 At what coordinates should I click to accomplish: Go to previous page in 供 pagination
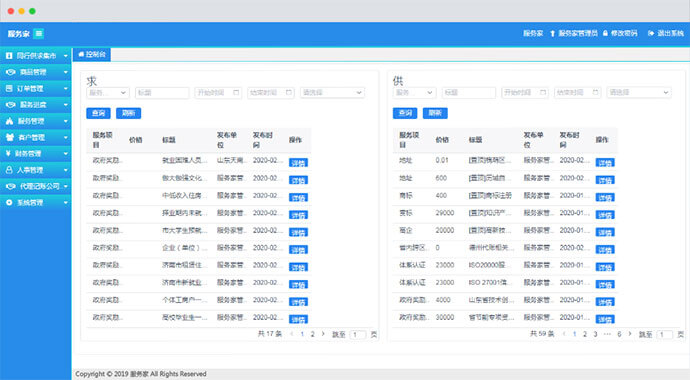pos(564,334)
